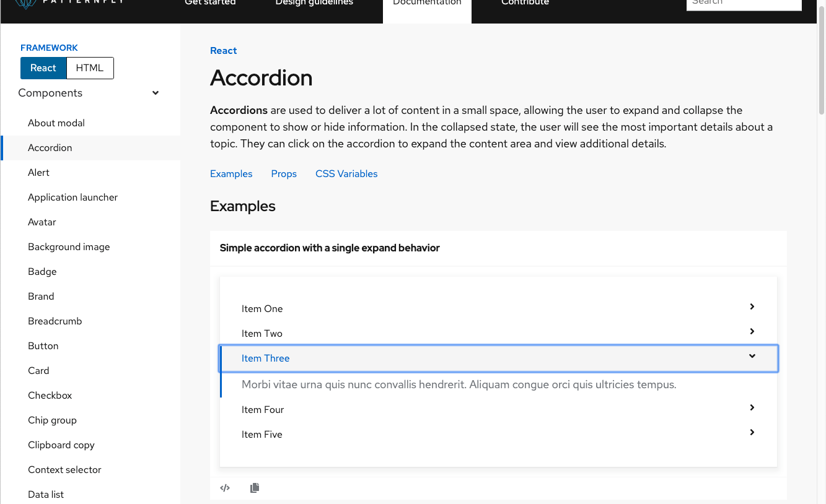Image resolution: width=826 pixels, height=504 pixels.
Task: Switch framework to HTML
Action: coord(90,68)
